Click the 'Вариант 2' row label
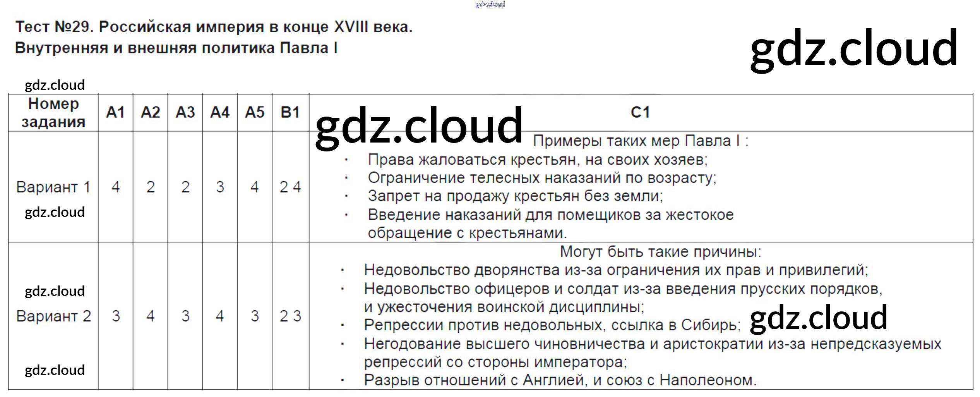Viewport: 980px width, 397px height. [53, 316]
